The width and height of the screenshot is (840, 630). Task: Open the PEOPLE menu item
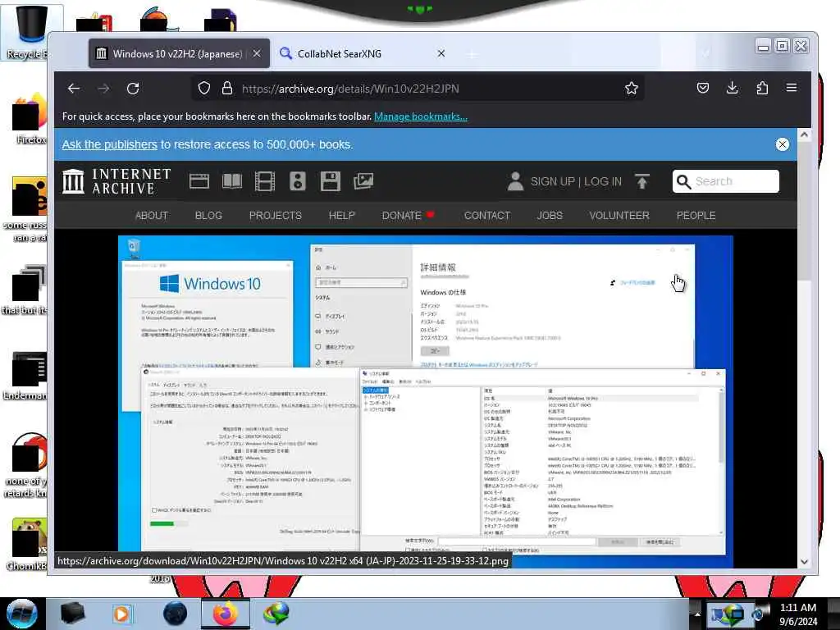(x=696, y=216)
